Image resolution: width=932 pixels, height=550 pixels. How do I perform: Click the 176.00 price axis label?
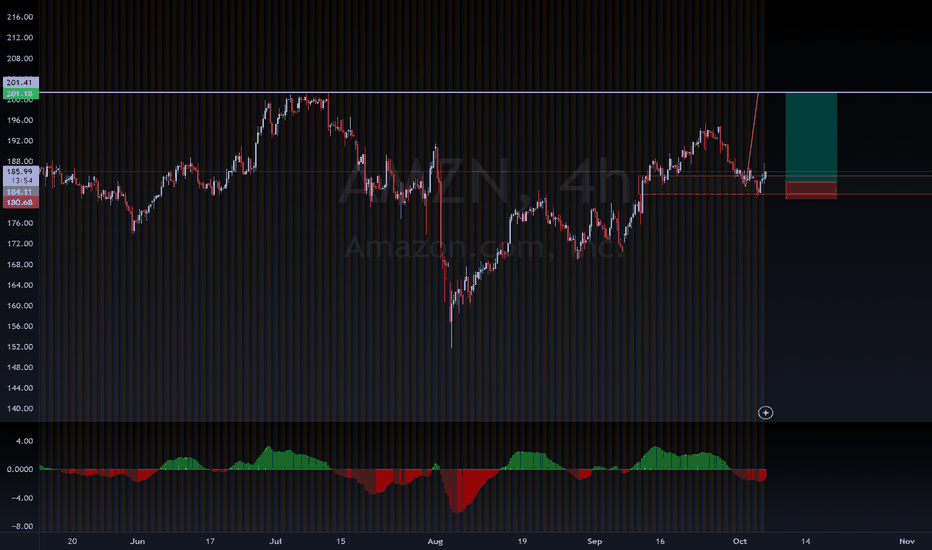coord(20,223)
